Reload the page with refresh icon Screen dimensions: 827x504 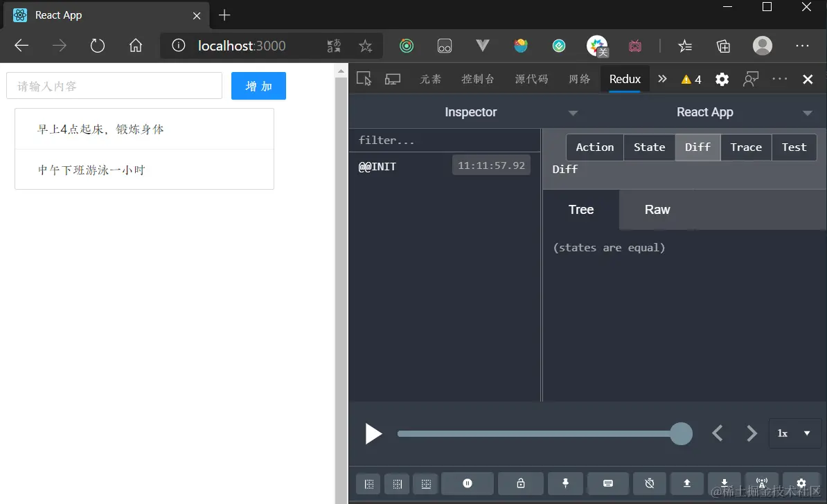[x=98, y=46]
